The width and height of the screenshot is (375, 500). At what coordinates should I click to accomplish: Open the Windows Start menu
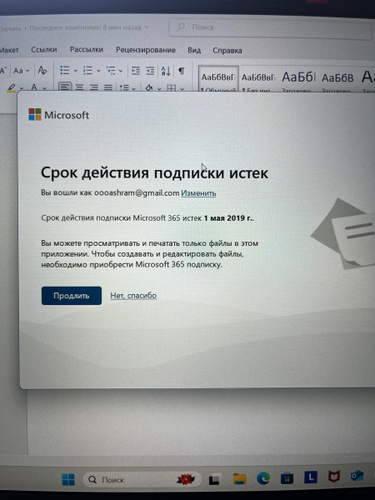[x=69, y=480]
